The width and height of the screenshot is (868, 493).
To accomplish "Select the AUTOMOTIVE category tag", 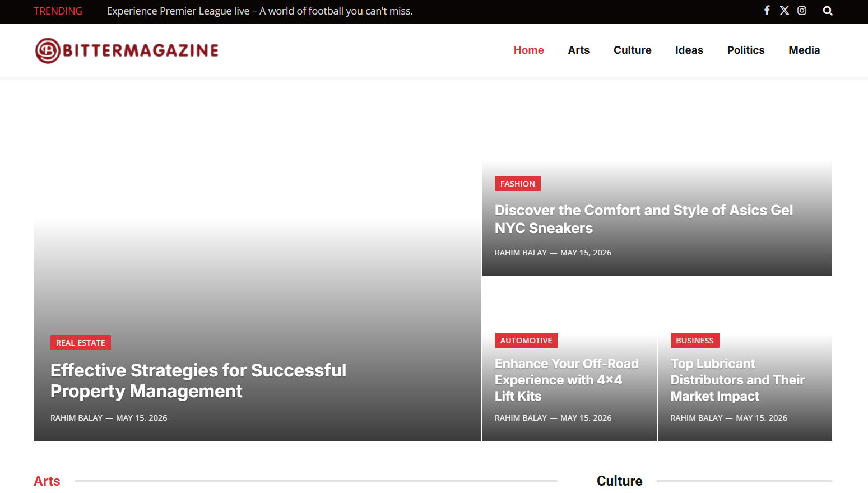I will 526,341.
